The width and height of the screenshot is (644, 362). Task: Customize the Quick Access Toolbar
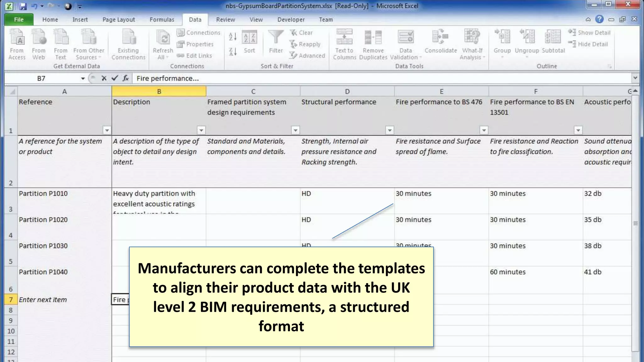coord(80,6)
